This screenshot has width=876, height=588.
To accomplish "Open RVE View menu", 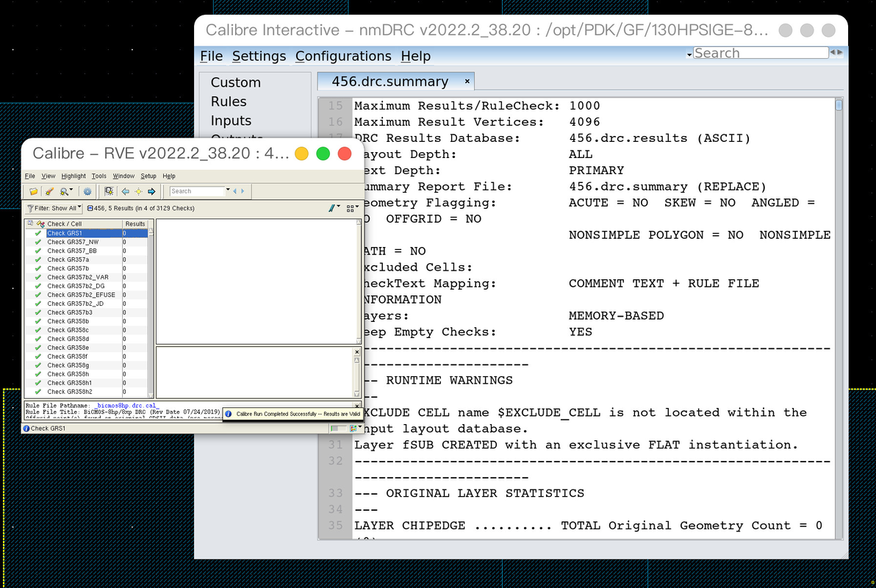I will (49, 176).
